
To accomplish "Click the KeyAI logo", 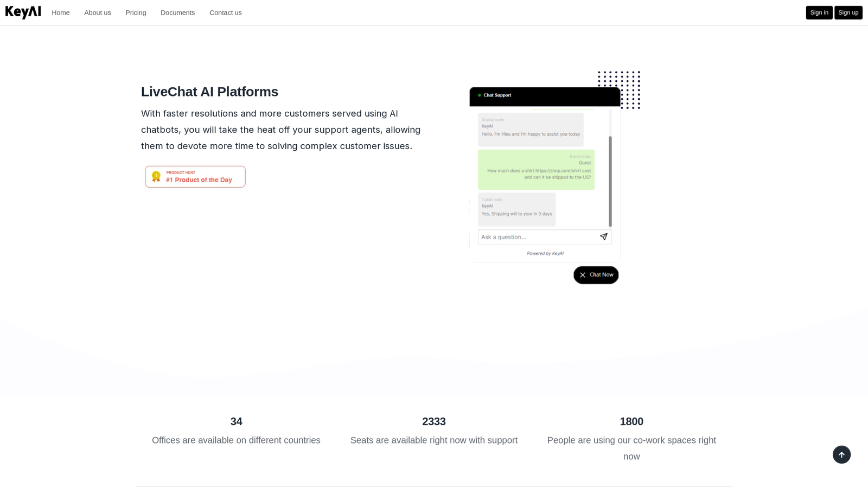I will coord(23,12).
